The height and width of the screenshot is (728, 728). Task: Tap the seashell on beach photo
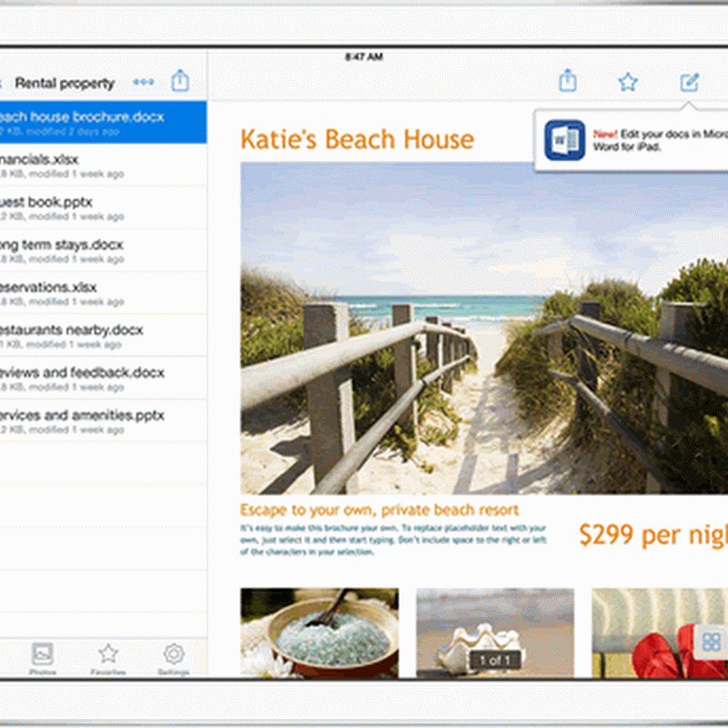pos(495,633)
